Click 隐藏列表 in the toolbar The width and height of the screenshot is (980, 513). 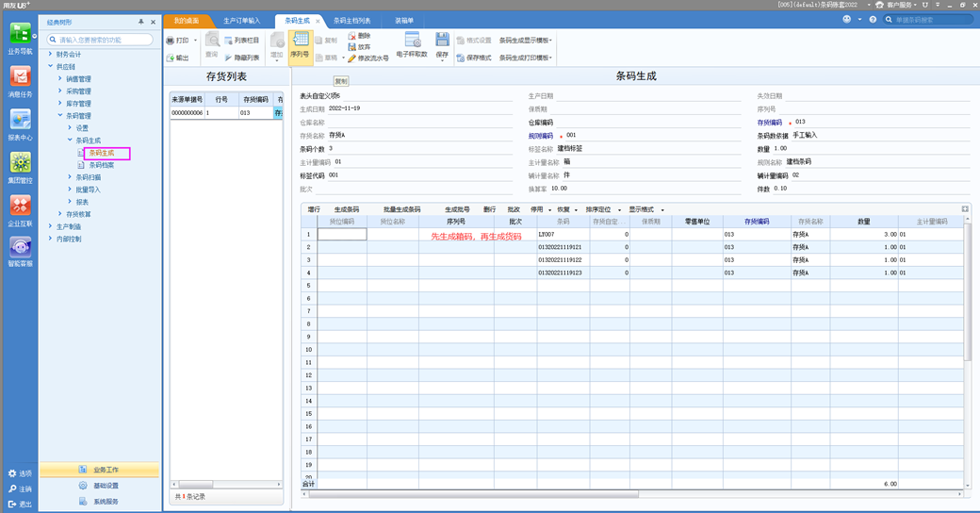(241, 58)
